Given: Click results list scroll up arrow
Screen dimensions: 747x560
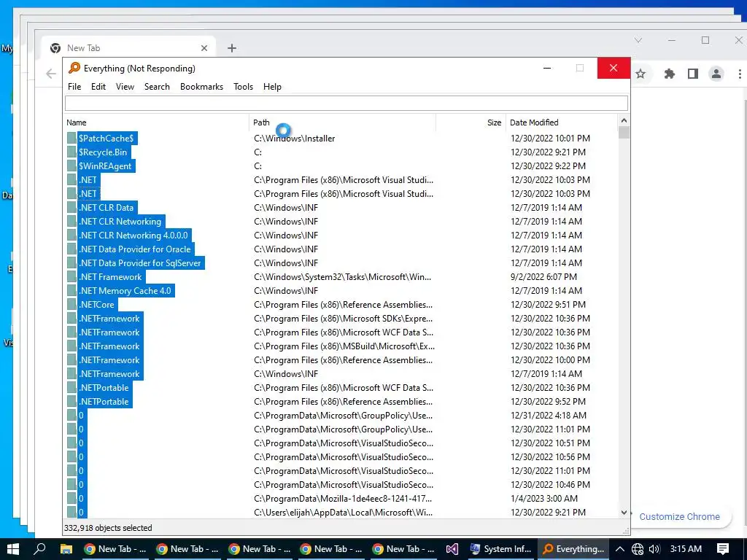Looking at the screenshot, I should [624, 121].
